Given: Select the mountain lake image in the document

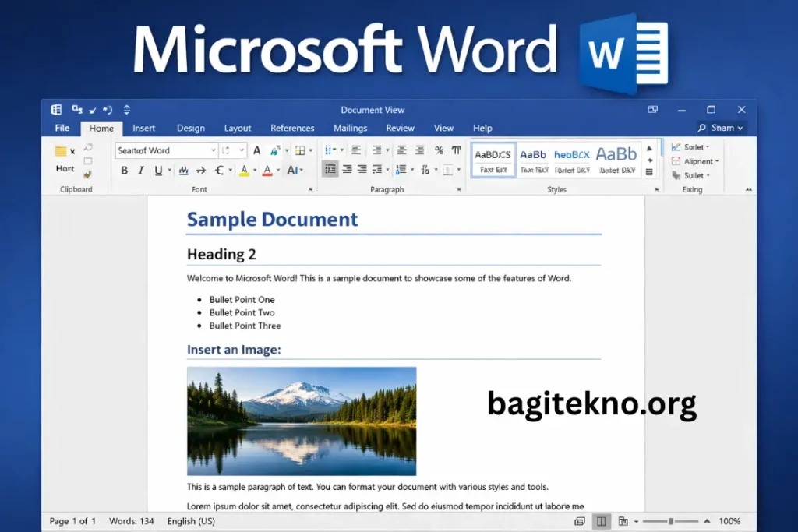Looking at the screenshot, I should click(301, 421).
